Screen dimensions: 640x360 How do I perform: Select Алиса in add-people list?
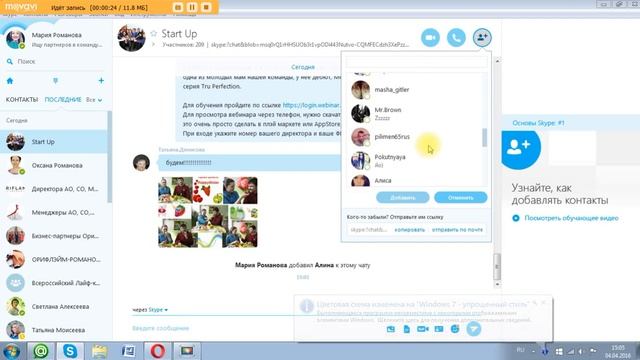(x=414, y=180)
